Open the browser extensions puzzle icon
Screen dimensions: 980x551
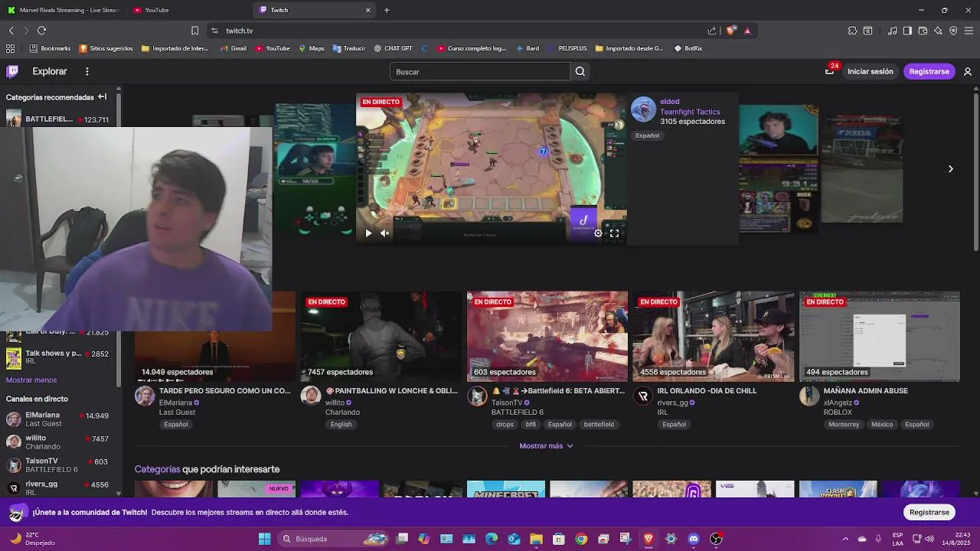click(852, 31)
